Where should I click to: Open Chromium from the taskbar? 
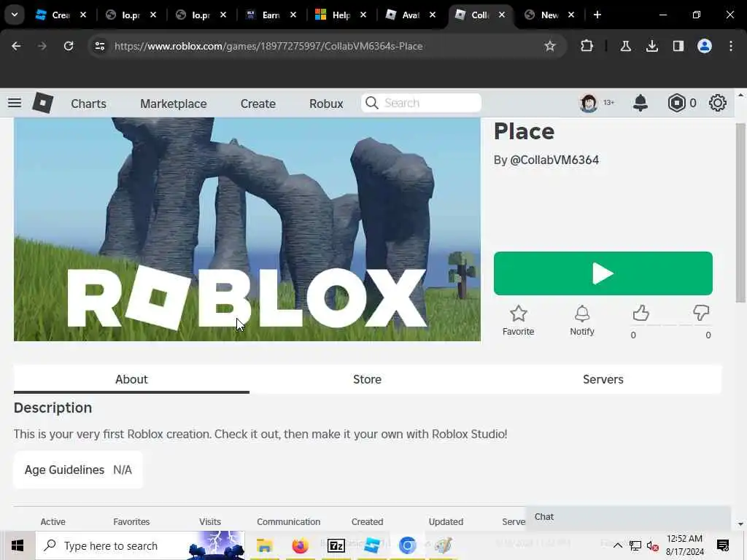click(x=407, y=545)
